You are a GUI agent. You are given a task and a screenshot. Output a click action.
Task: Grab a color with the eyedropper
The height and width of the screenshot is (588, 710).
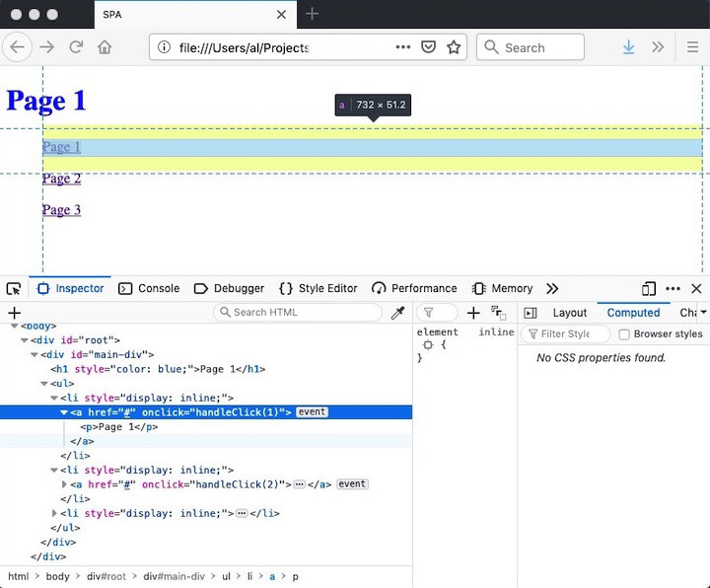pyautogui.click(x=397, y=313)
